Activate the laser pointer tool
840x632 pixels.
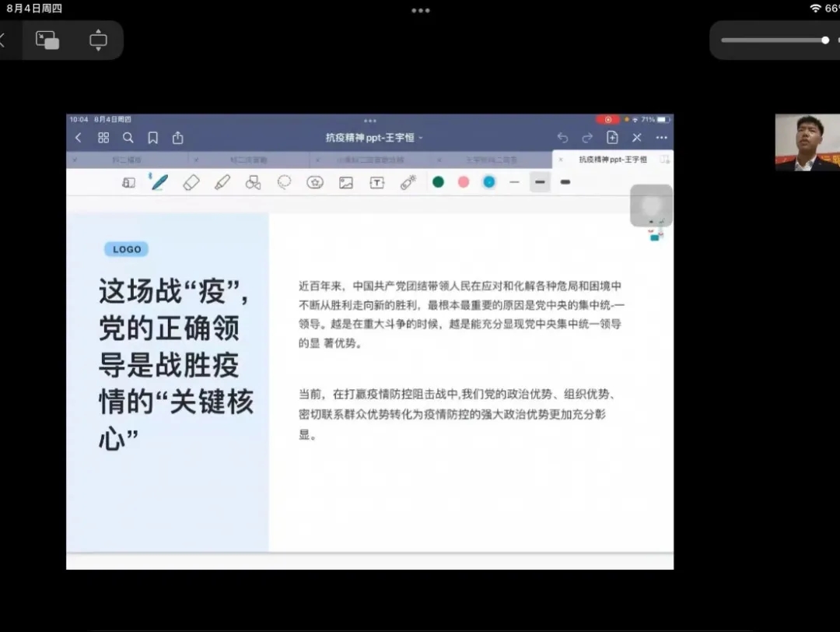click(408, 182)
